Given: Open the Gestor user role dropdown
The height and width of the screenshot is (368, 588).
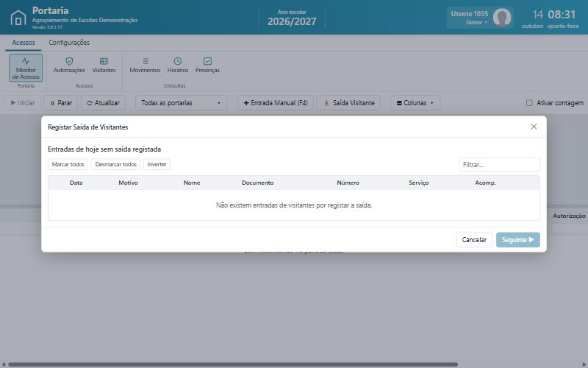Looking at the screenshot, I should 476,22.
